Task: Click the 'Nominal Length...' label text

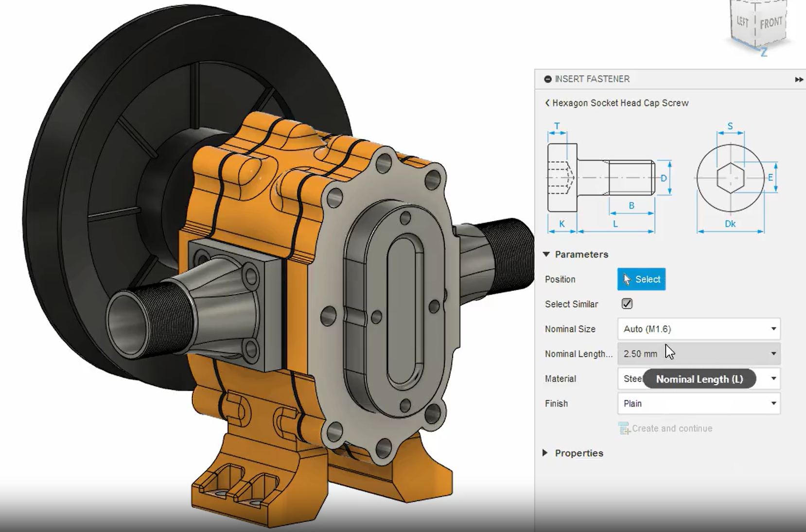Action: 578,354
